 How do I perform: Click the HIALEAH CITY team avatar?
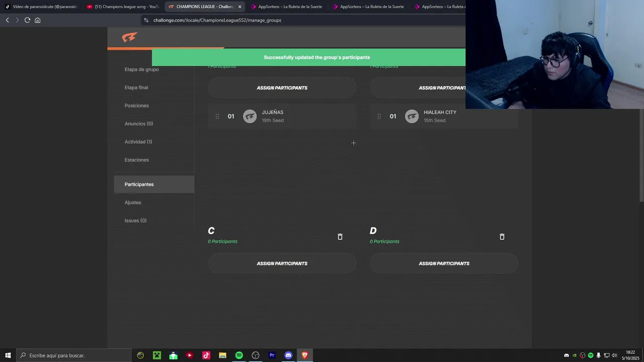click(412, 116)
